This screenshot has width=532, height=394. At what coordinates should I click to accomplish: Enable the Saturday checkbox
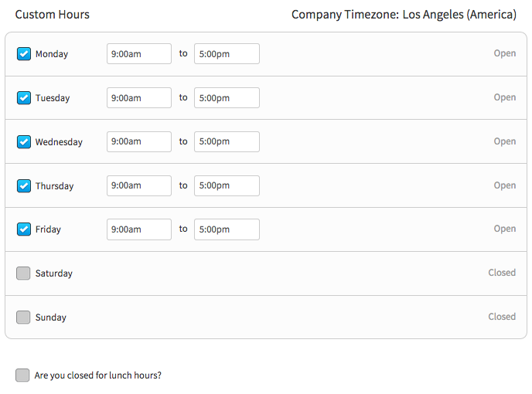pos(23,273)
